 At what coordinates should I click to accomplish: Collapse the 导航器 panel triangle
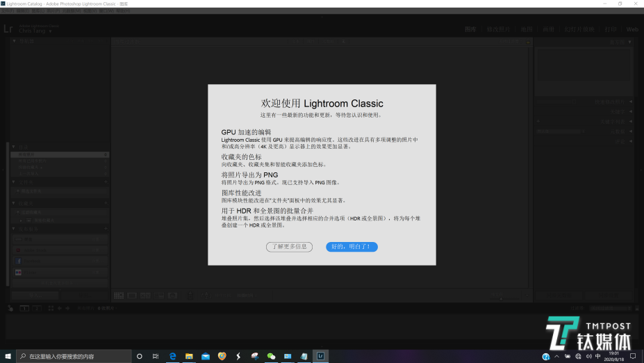click(x=14, y=41)
